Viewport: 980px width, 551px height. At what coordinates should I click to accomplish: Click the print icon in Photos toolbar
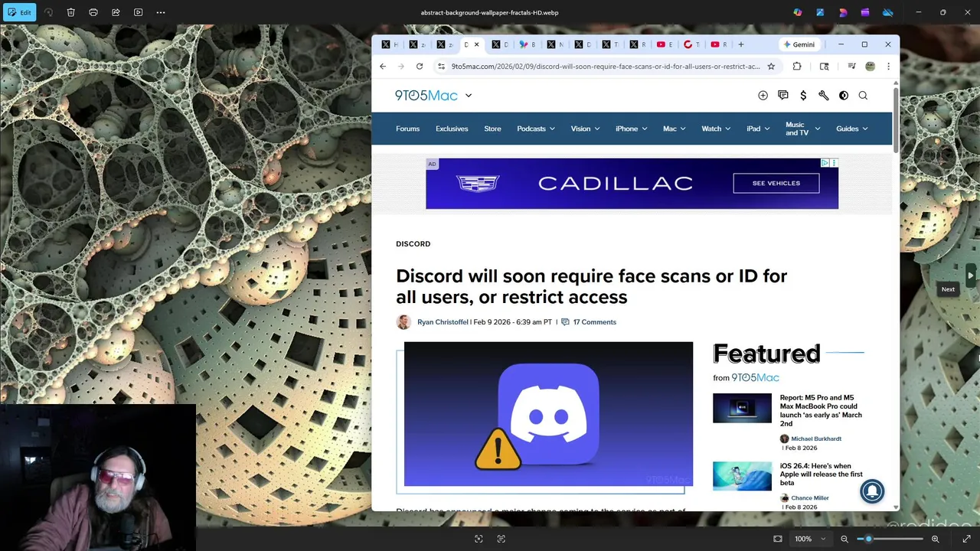(x=93, y=12)
